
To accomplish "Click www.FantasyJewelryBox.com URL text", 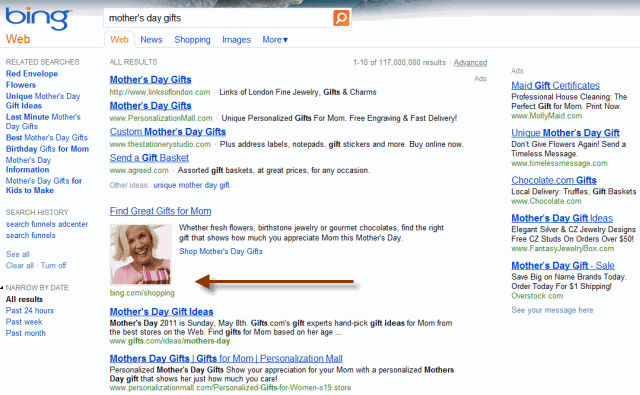I will 562,249.
